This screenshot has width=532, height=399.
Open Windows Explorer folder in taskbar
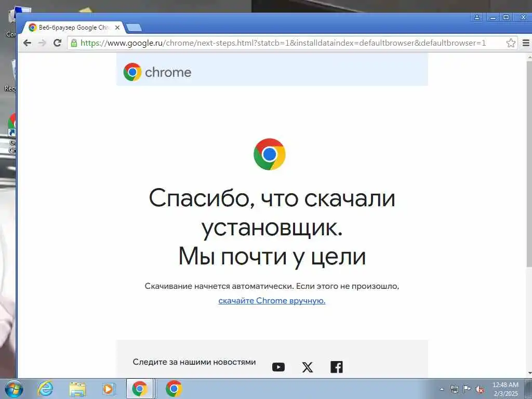pyautogui.click(x=77, y=389)
